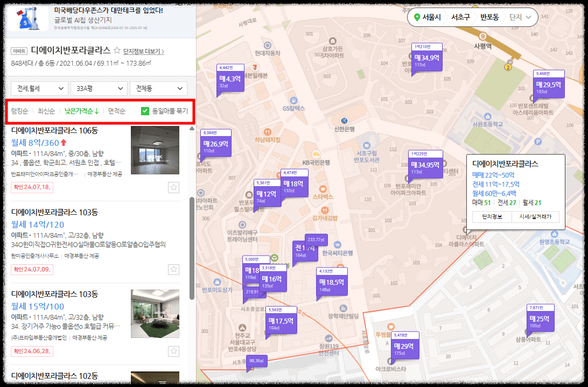Viewport: 588px width, 387px height.
Task: Bookmark the 월세 8억/360 listing star
Action: coord(173,187)
